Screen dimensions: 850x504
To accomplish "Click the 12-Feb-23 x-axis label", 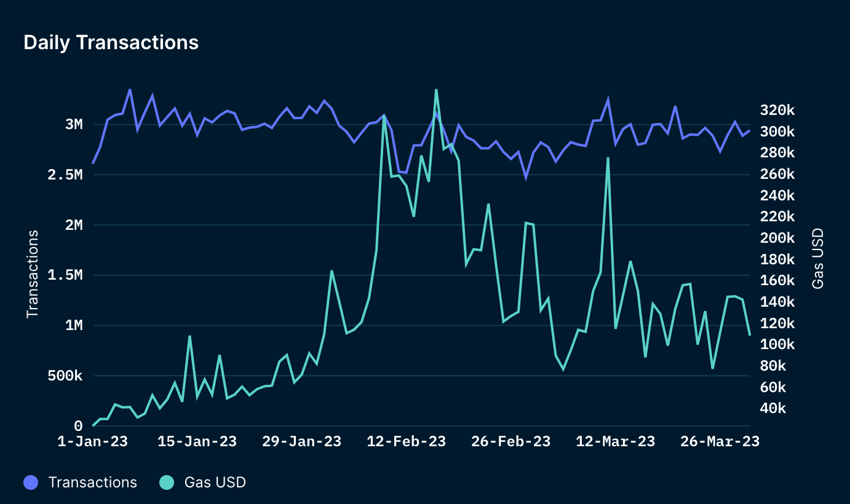I will 406,442.
